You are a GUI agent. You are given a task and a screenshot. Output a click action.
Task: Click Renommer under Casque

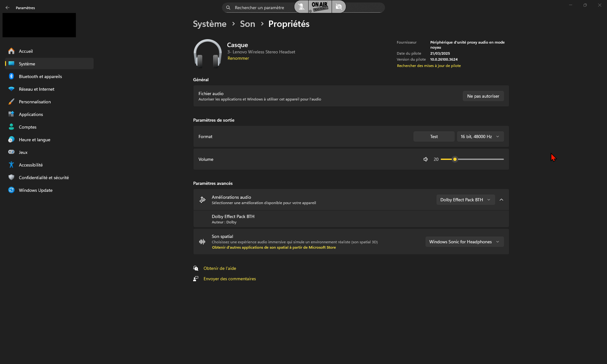[238, 58]
